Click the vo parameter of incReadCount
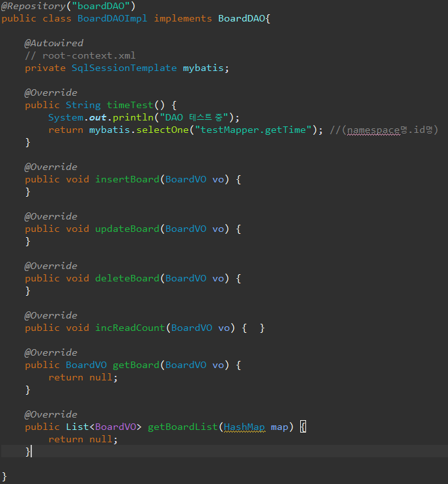The height and width of the screenshot is (484, 448). [224, 328]
